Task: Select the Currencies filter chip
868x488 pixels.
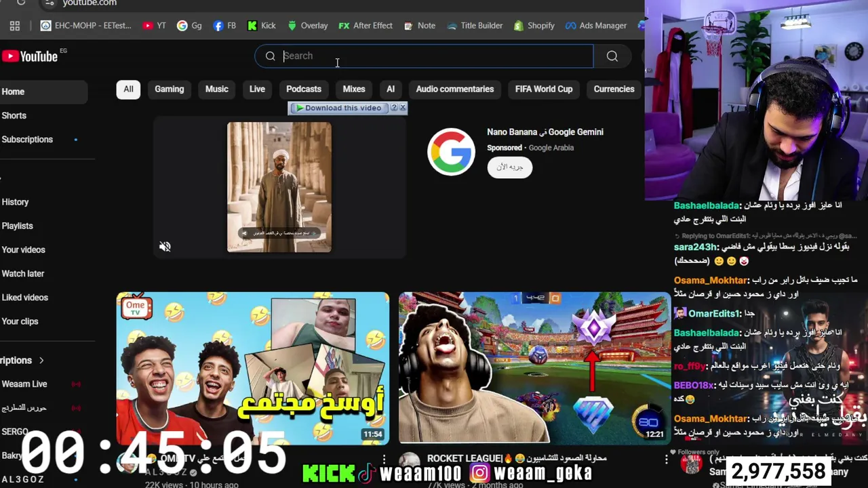Action: pyautogui.click(x=614, y=89)
